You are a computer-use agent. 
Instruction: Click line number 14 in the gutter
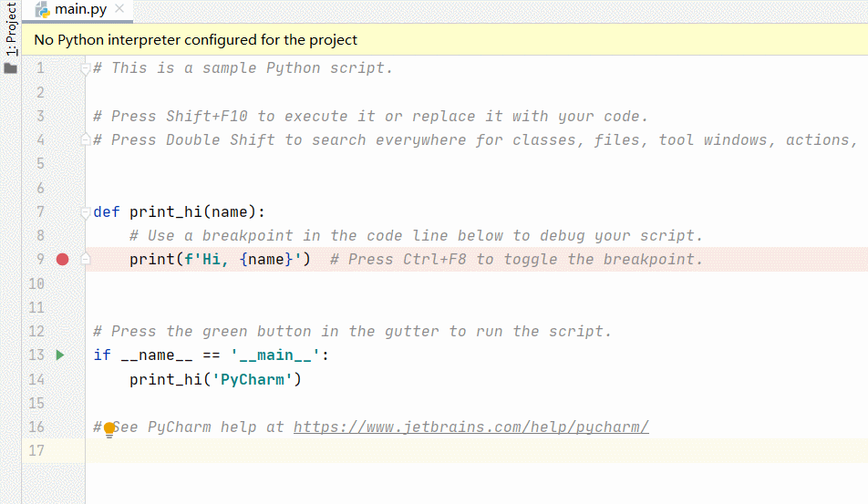pyautogui.click(x=36, y=379)
